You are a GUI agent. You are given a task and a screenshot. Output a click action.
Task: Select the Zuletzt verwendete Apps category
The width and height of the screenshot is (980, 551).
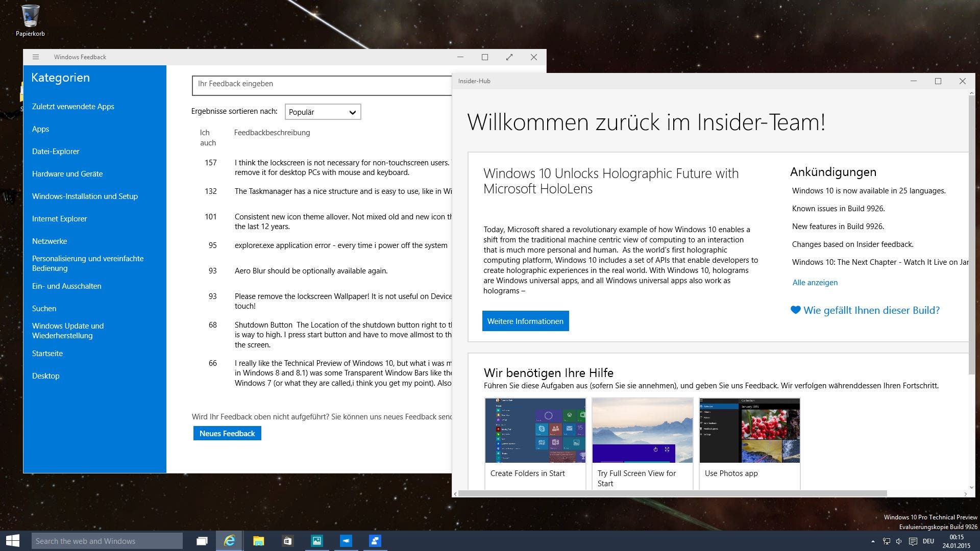pyautogui.click(x=73, y=106)
